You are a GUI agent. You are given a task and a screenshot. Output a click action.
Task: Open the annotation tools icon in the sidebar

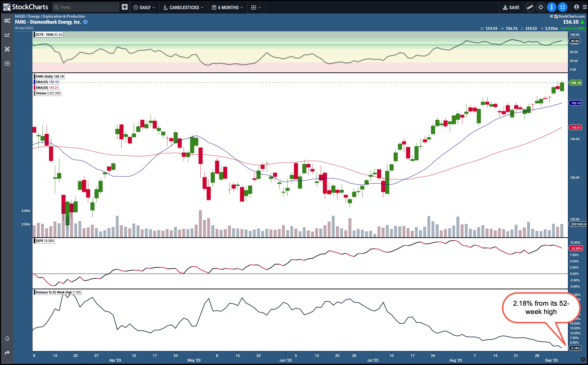tap(7, 49)
